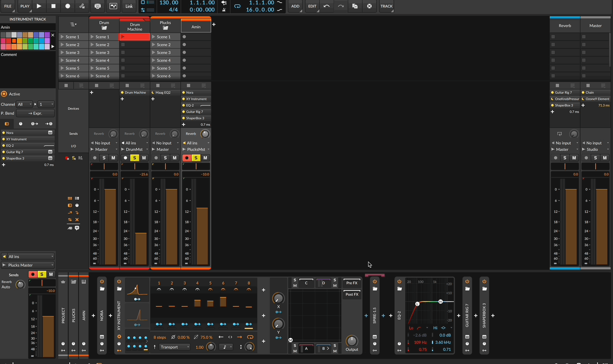Click the Link button in transport

coord(129,6)
